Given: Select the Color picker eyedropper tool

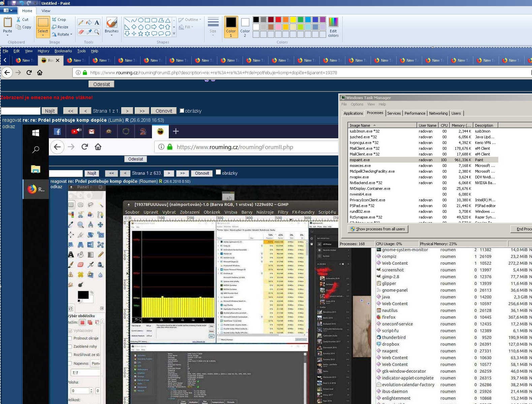Looking at the screenshot, I should coord(89,32).
